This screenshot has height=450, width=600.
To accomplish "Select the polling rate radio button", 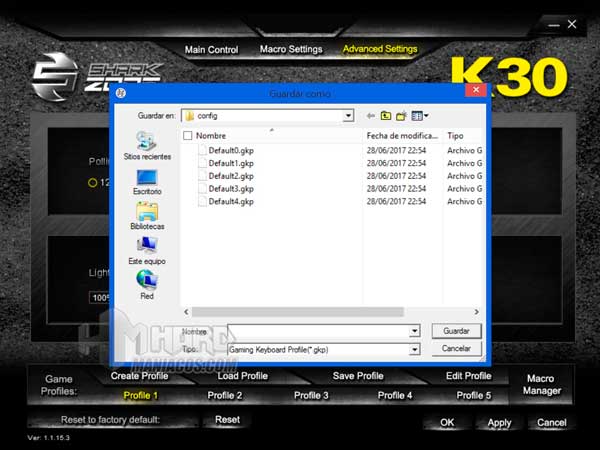I will pyautogui.click(x=92, y=183).
